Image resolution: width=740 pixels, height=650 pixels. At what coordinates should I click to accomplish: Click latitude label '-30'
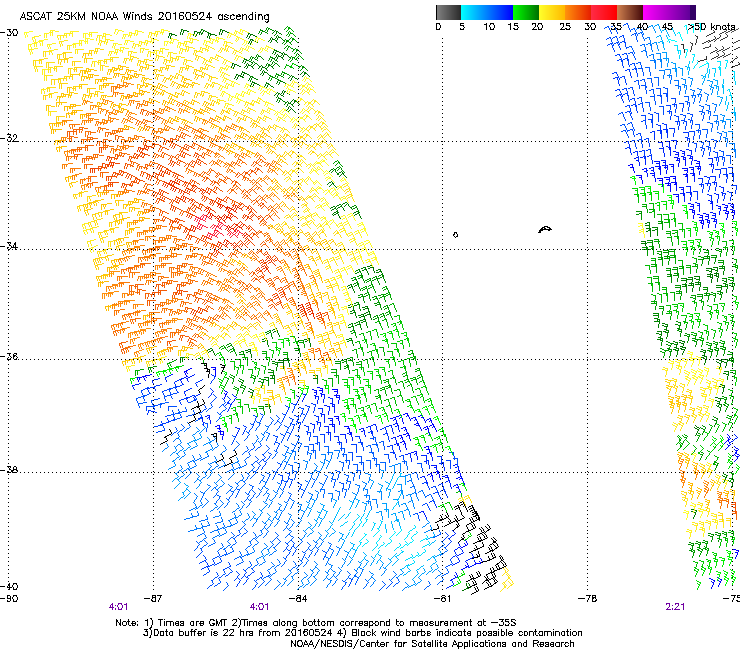(x=9, y=33)
